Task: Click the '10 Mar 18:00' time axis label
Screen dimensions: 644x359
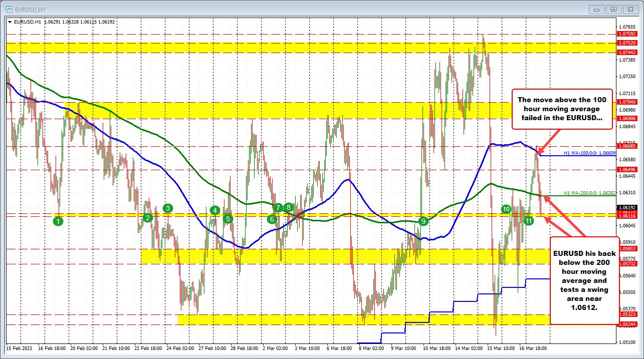Action: [x=437, y=347]
